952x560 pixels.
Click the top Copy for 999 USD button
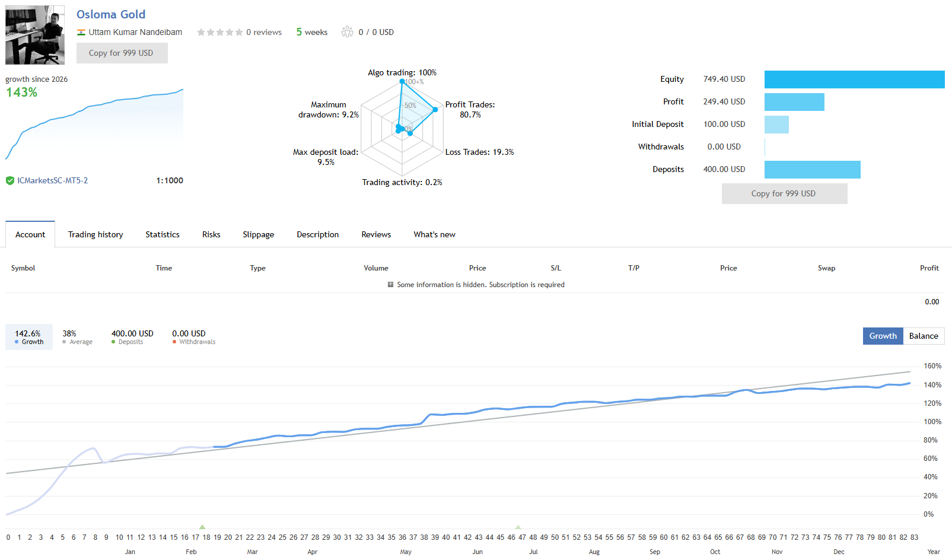coord(122,53)
